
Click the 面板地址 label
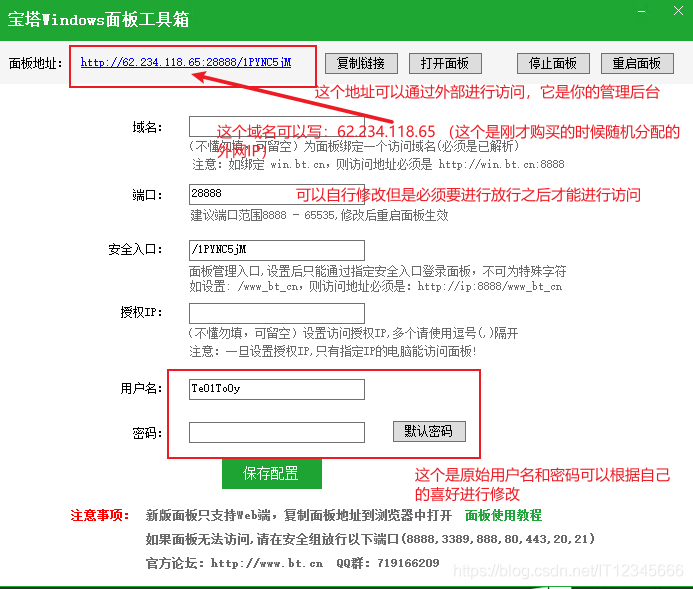(x=35, y=64)
